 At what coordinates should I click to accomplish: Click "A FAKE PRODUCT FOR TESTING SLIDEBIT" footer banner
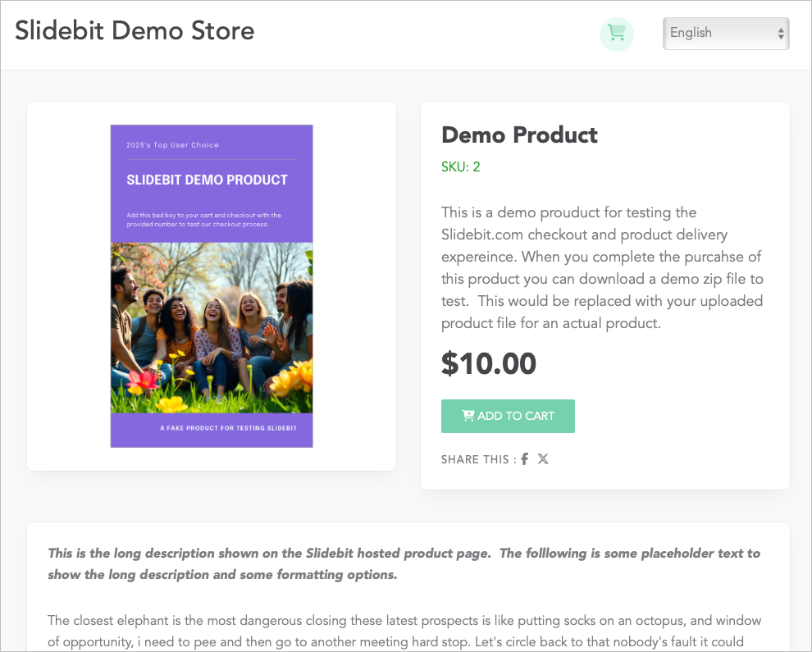[228, 429]
